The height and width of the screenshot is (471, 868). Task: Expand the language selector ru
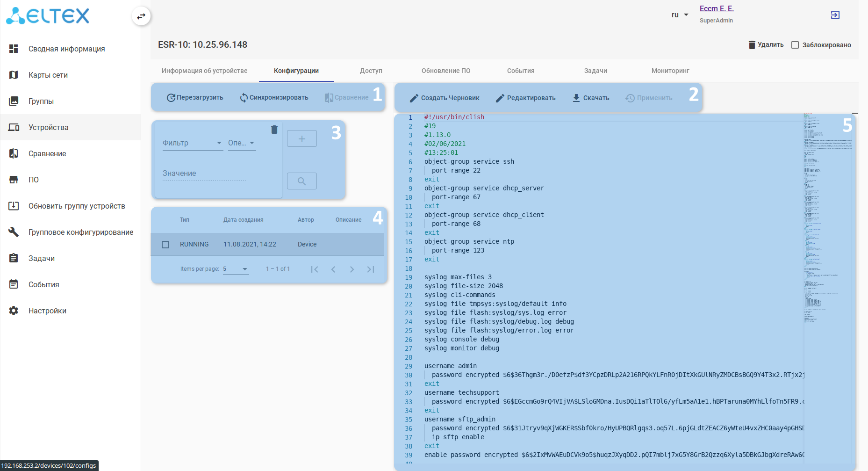pos(680,15)
